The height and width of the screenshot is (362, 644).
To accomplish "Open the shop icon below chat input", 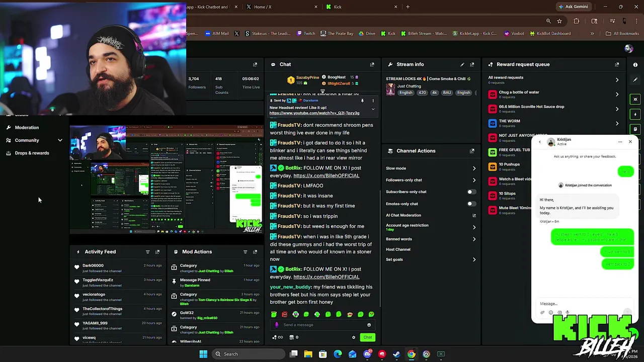I will (292, 337).
